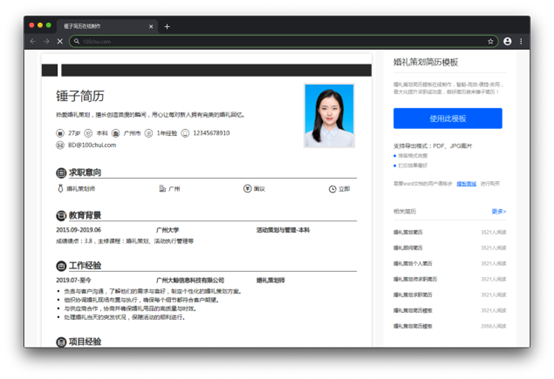Screen dimensions: 554x379
Task: Click the 2019.07-至今 work date
Action: [73, 280]
